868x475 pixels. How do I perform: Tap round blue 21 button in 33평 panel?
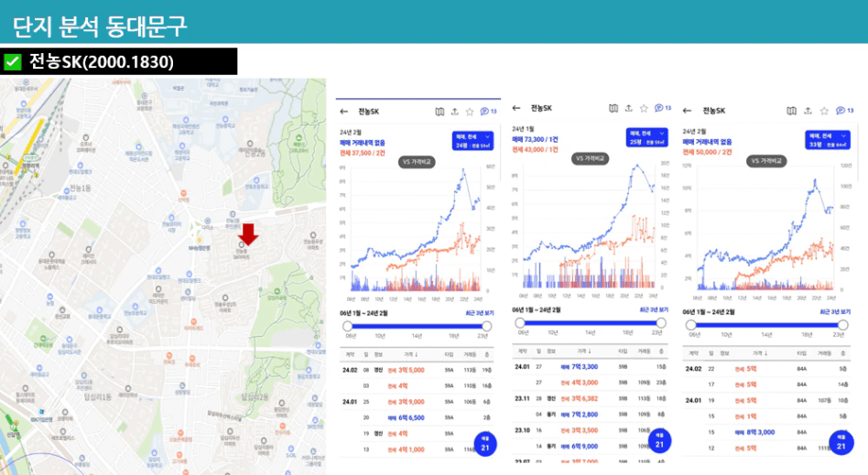[x=841, y=442]
